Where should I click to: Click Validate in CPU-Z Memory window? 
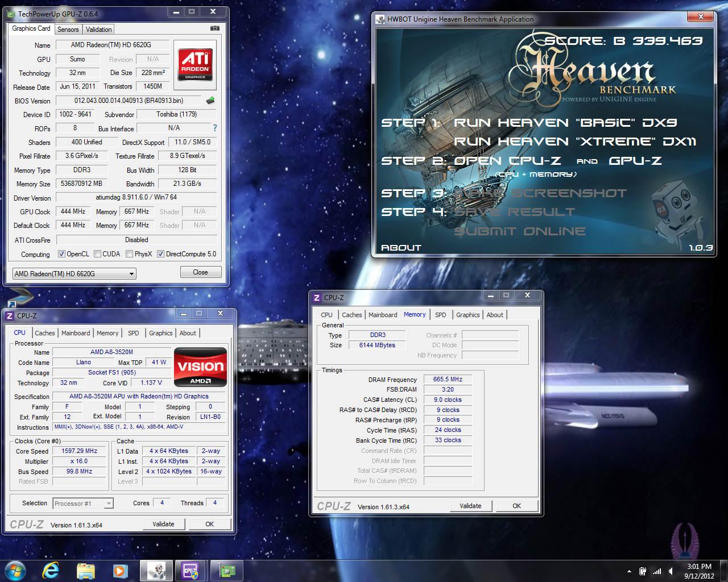click(x=471, y=506)
